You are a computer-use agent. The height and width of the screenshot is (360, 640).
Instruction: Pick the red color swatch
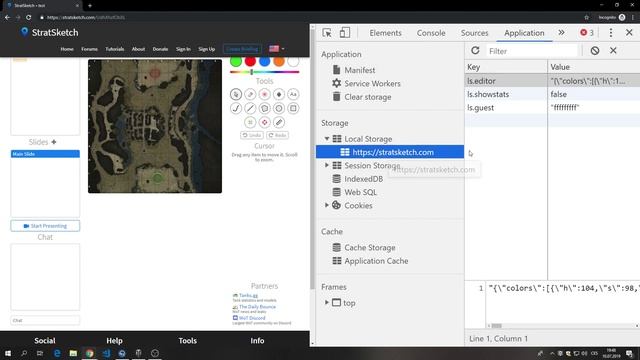tap(250, 61)
